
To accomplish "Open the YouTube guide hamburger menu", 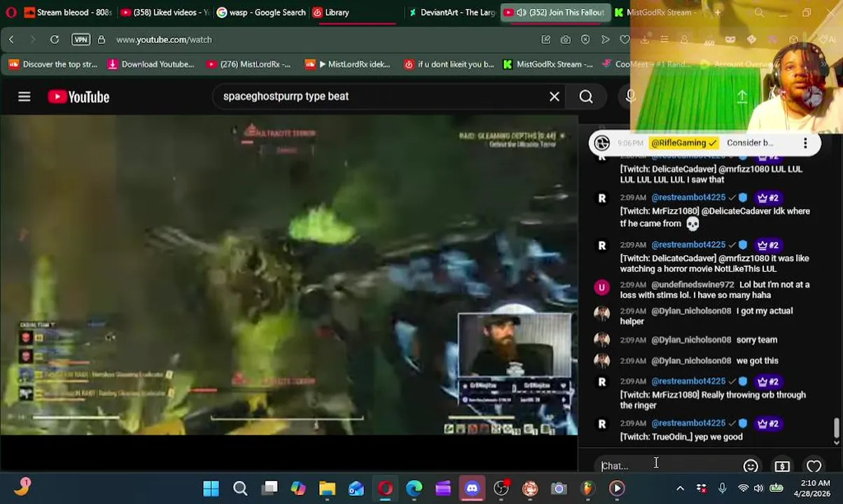I will pos(25,97).
